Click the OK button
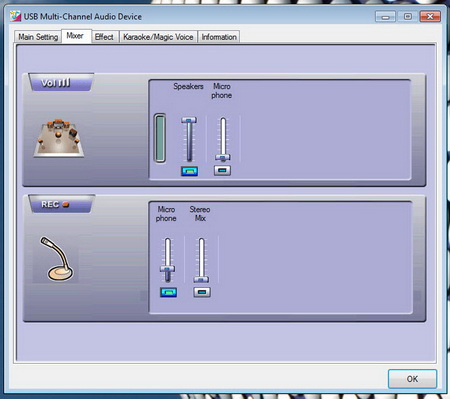The height and width of the screenshot is (399, 450). pyautogui.click(x=412, y=379)
